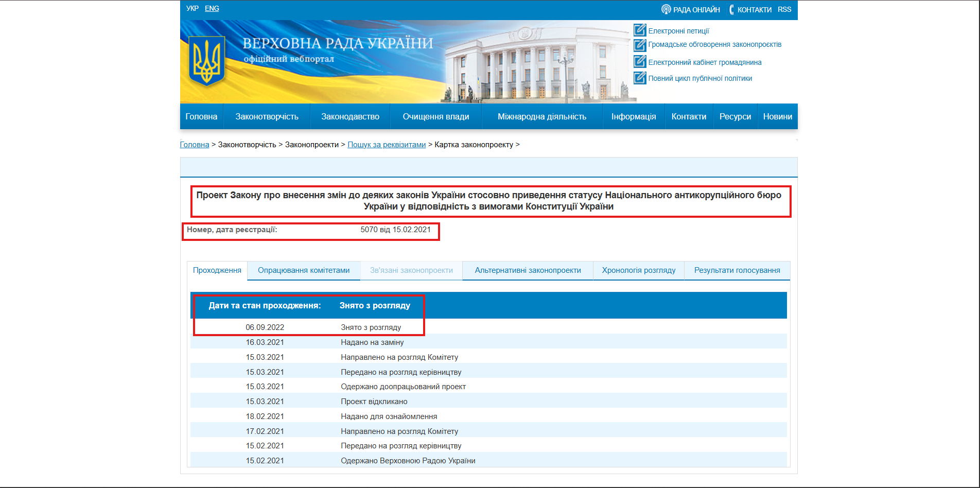The height and width of the screenshot is (488, 980).
Task: Open the Повний цикл публічної політики link
Action: [700, 78]
